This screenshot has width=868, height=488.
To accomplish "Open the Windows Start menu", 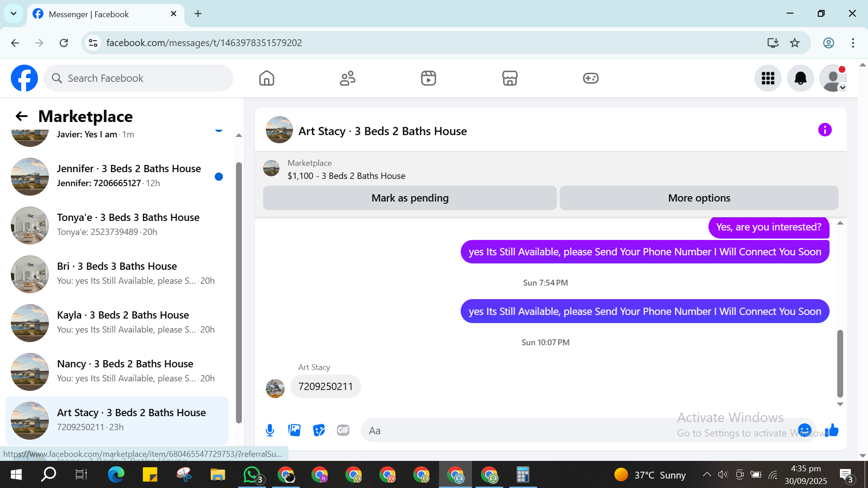I will pyautogui.click(x=16, y=474).
